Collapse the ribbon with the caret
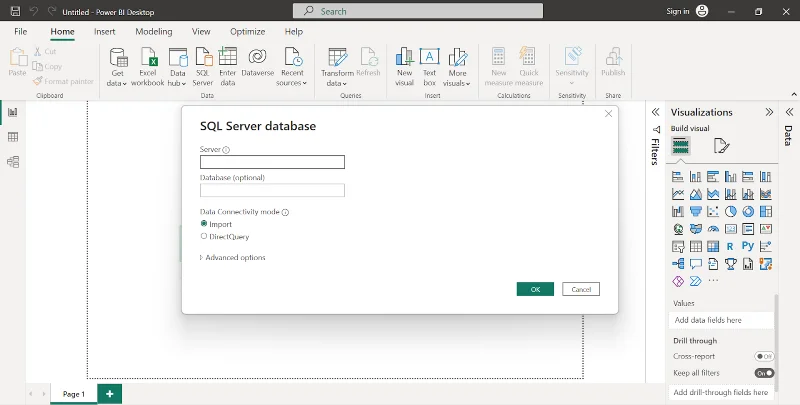The image size is (800, 405). tap(794, 94)
